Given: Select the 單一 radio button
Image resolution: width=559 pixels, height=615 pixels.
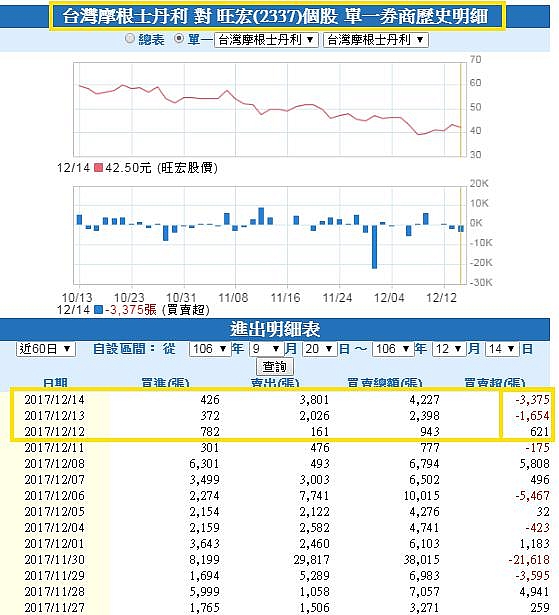Looking at the screenshot, I should pos(179,38).
